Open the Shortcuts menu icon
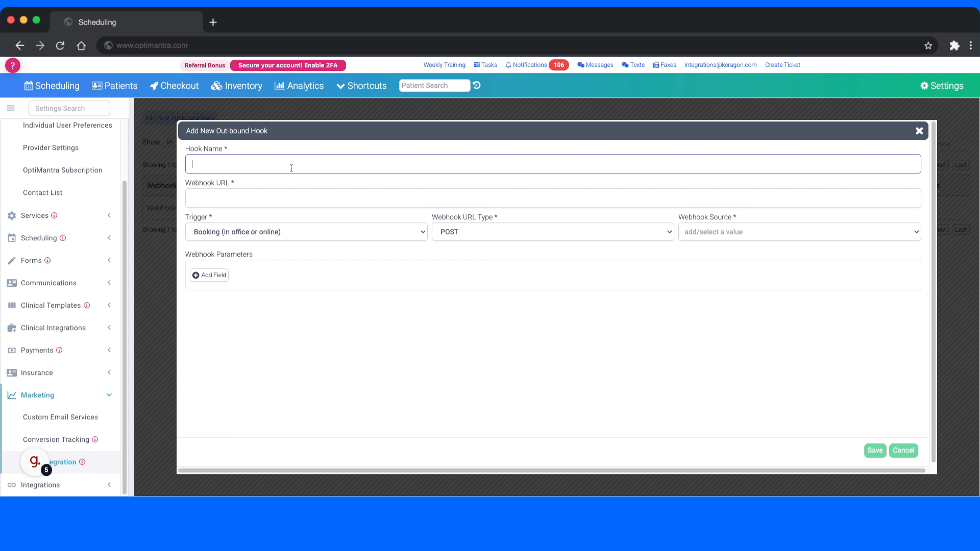The height and width of the screenshot is (551, 980). 340,86
